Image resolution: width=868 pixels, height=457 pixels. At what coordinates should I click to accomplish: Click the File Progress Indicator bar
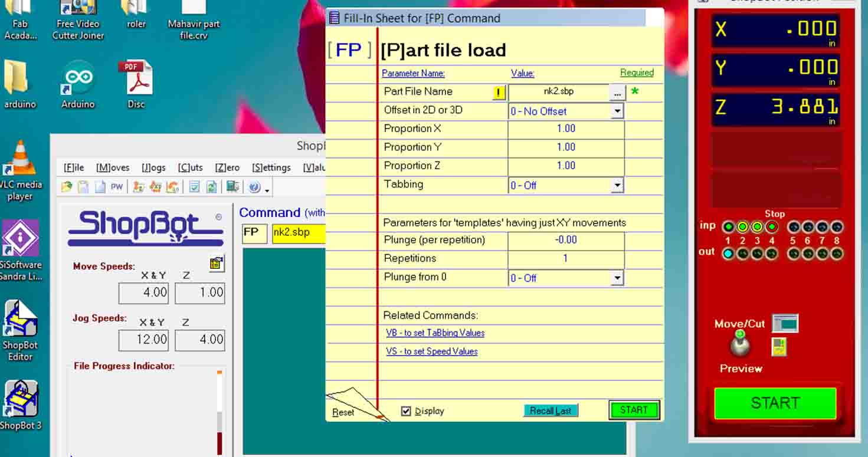[220, 413]
